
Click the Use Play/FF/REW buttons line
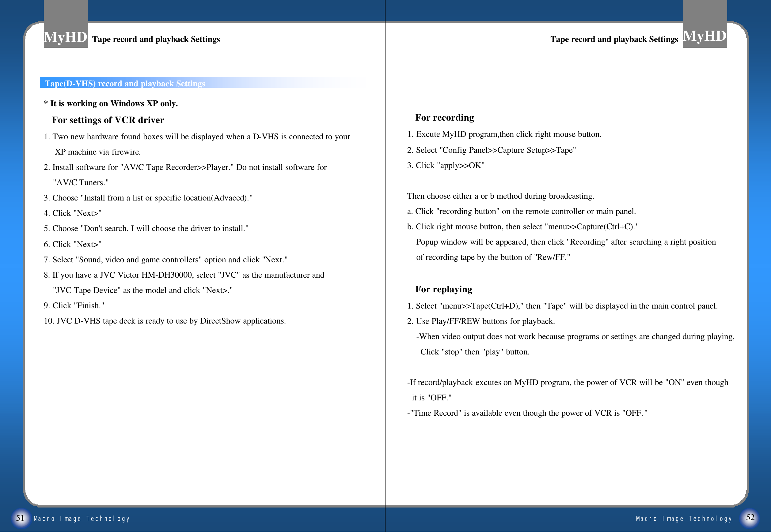pyautogui.click(x=480, y=321)
